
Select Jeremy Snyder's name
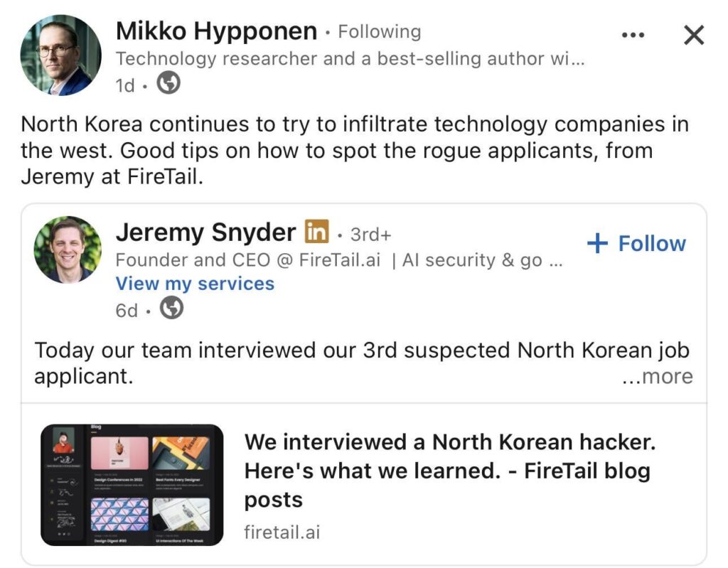point(207,232)
